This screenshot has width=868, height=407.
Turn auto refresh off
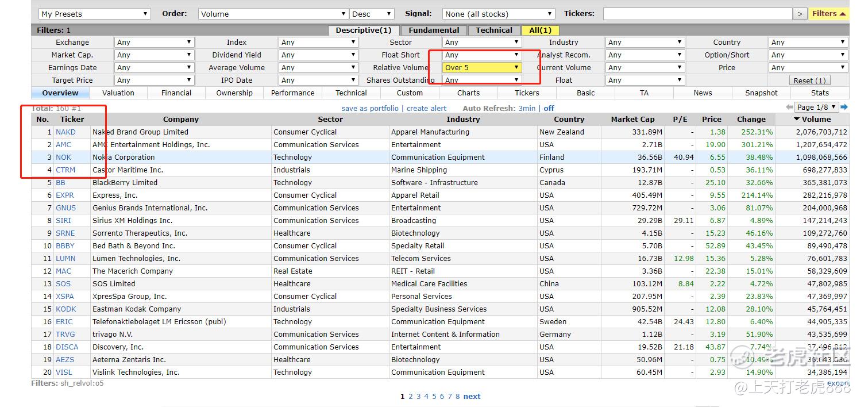pyautogui.click(x=549, y=108)
